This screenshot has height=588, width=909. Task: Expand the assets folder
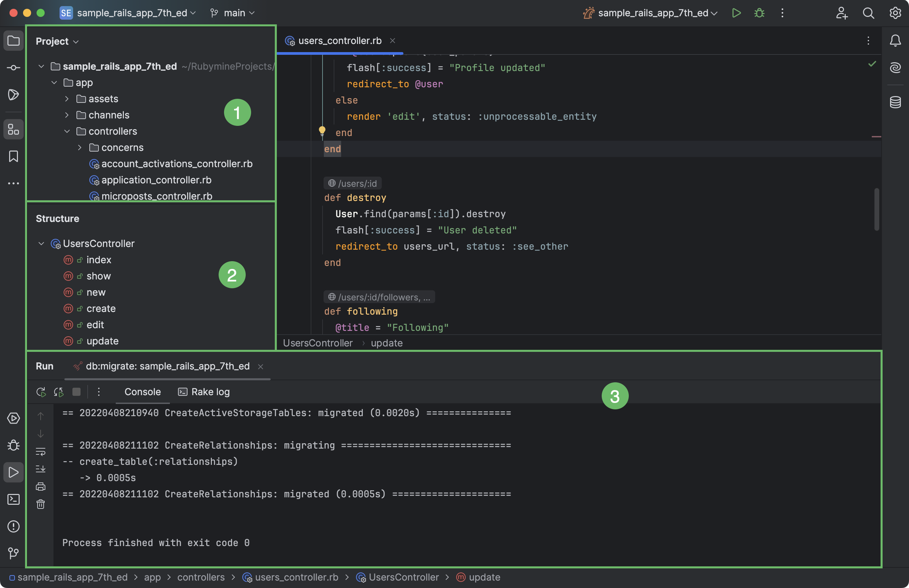(x=67, y=99)
